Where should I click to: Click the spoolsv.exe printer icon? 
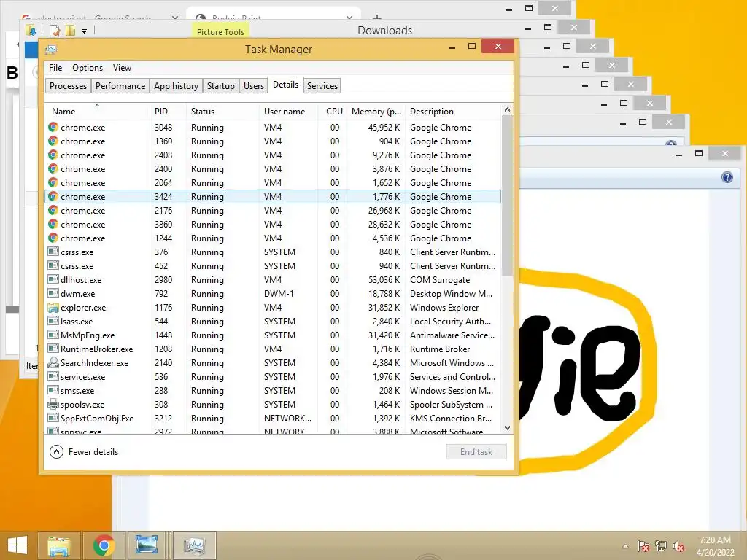pyautogui.click(x=53, y=404)
